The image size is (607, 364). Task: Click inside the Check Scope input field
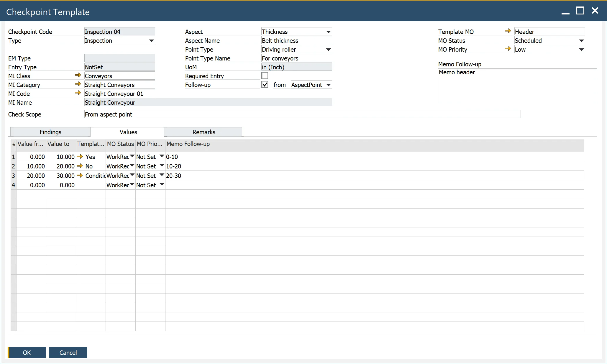click(206, 114)
